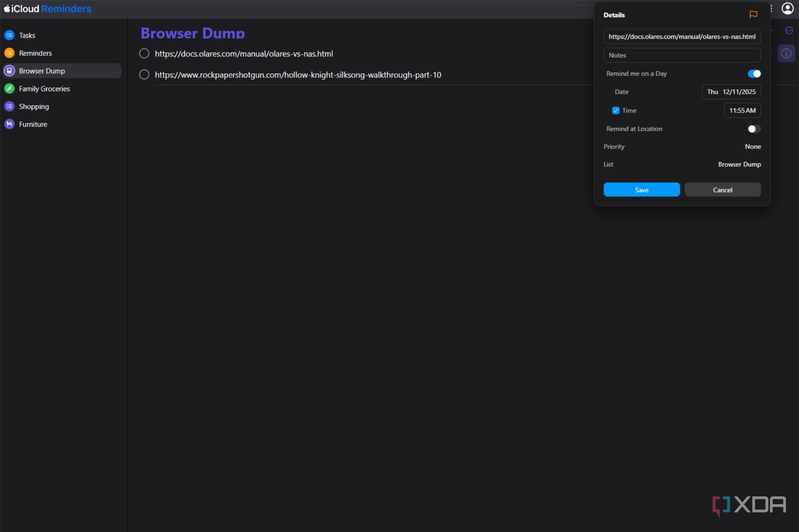Screen dimensions: 799x532
Task: Complete the docs.olares.com reminder circle
Action: click(144, 54)
